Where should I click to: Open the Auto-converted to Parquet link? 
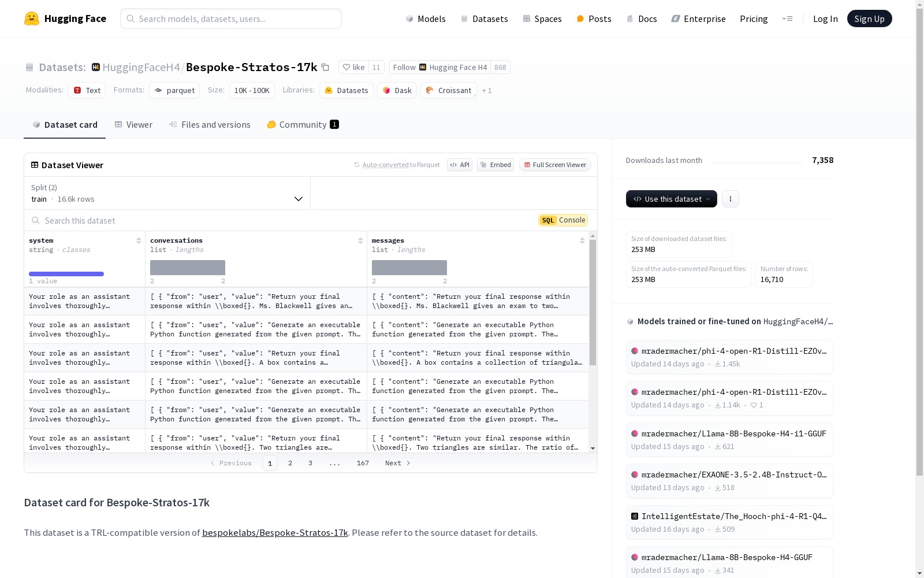[x=401, y=165]
